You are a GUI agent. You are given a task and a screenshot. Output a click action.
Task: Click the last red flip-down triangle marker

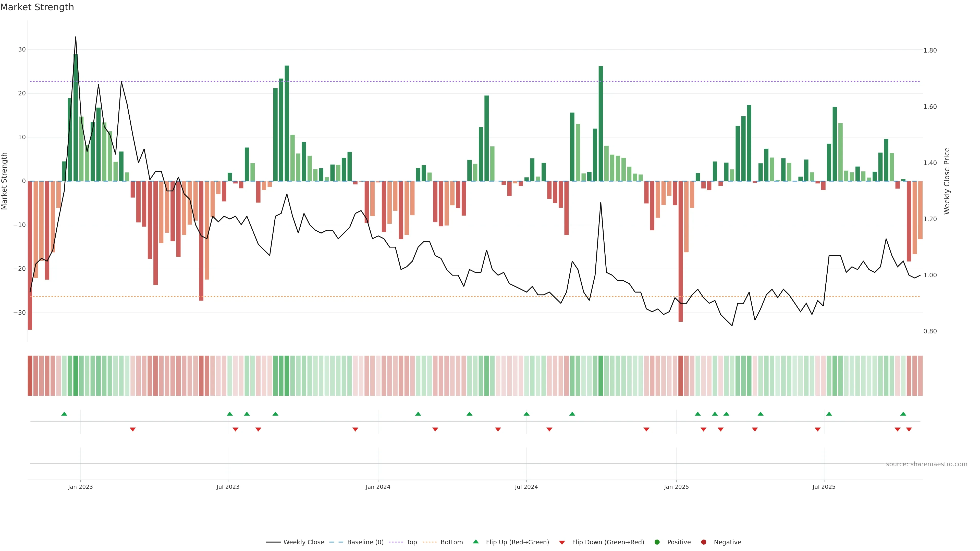pyautogui.click(x=909, y=429)
